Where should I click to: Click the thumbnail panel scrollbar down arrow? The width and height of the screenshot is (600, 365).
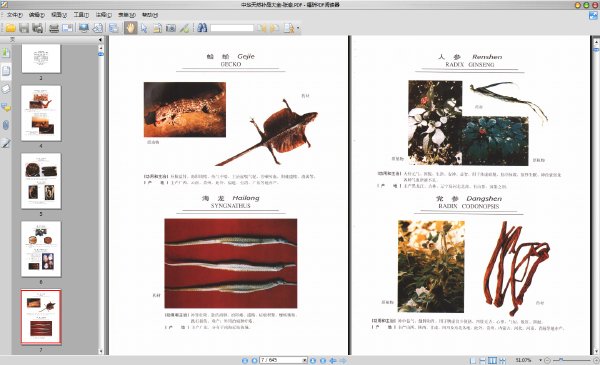tap(101, 351)
